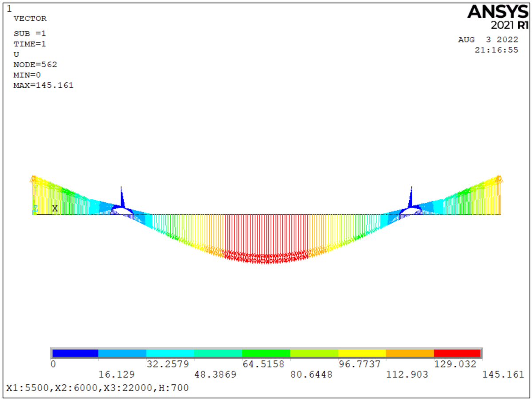Select the cyan legend color band
This screenshot has height=399, width=532.
tap(170, 353)
